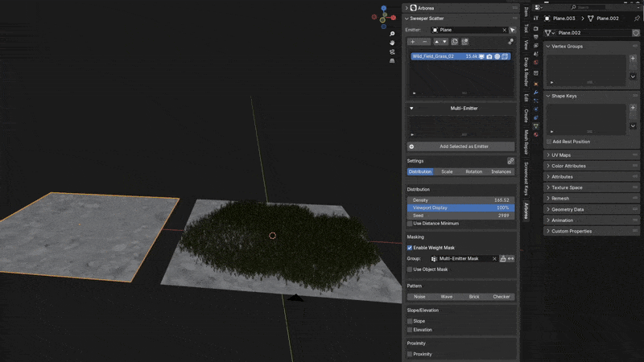Move scatter system down in list
Screen dimensions: 644x362
point(444,42)
